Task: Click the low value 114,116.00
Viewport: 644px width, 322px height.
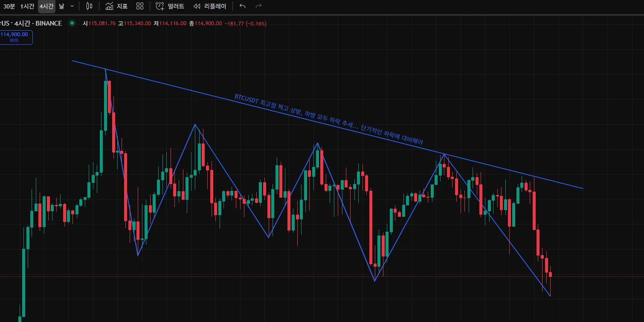Action: pyautogui.click(x=172, y=23)
